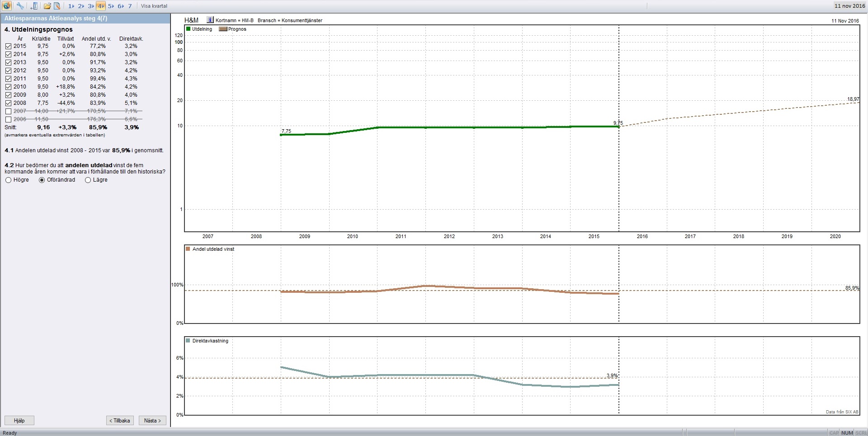Click the Aktiespararnas Aktieanalys steg 4(7) header

click(56, 19)
